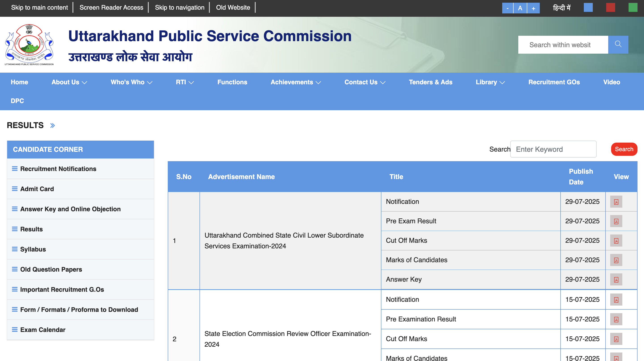Click the Uttarakhand Public Service Commission title

pos(210,36)
